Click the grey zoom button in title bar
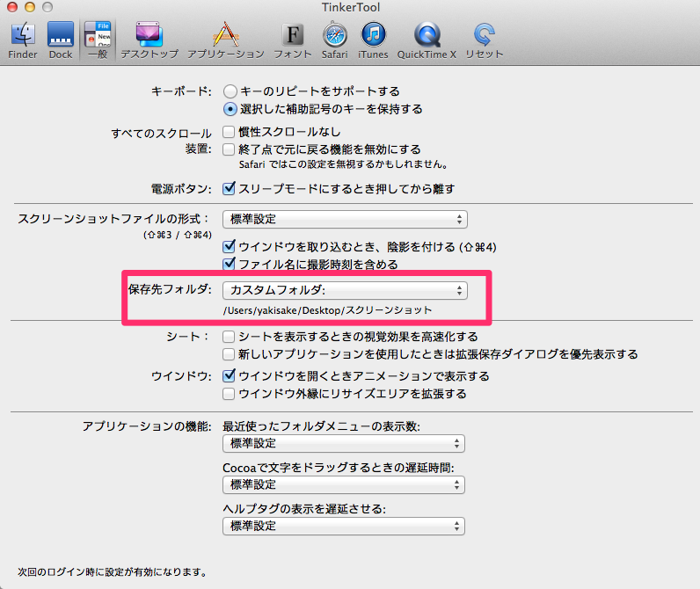This screenshot has width=700, height=589. pos(47,7)
